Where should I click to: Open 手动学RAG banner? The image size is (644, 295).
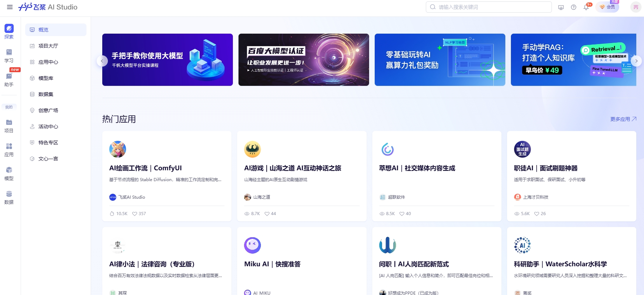(x=574, y=60)
